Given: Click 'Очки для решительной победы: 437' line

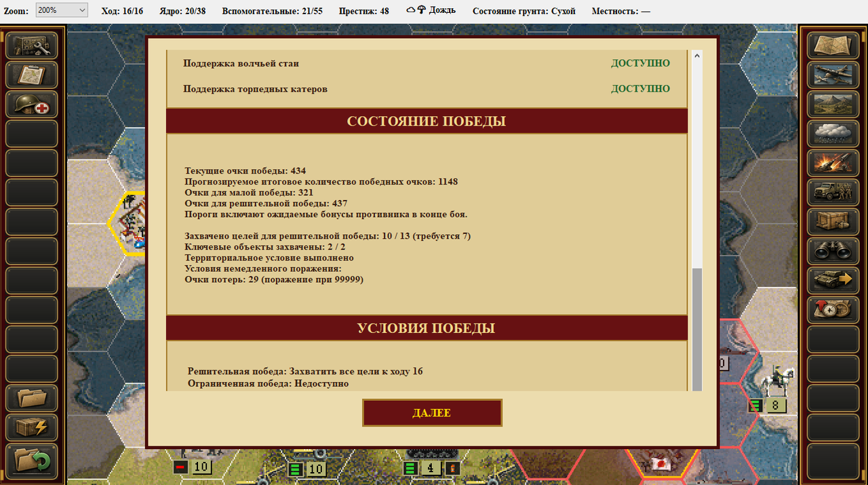Looking at the screenshot, I should tap(266, 203).
